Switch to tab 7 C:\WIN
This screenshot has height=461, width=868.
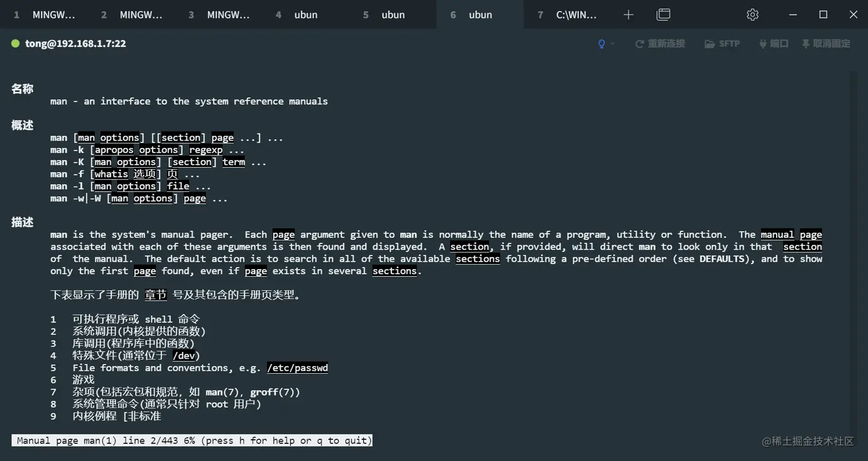point(567,15)
